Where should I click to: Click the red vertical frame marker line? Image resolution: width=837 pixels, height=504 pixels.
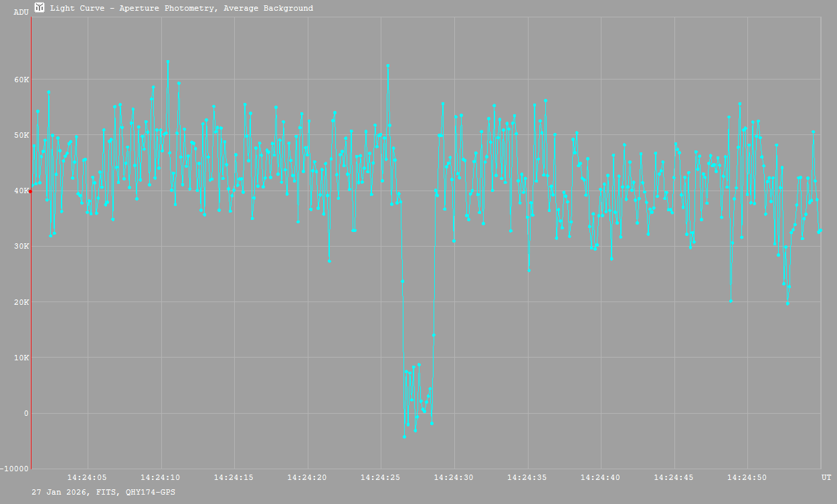tap(31, 301)
